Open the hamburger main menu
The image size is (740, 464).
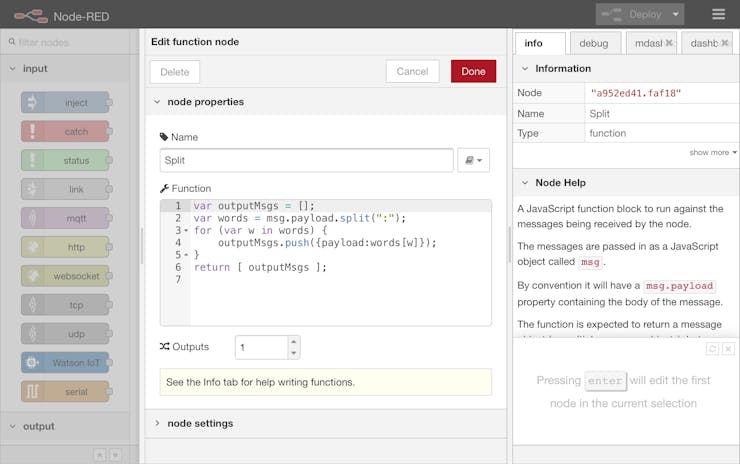click(718, 14)
